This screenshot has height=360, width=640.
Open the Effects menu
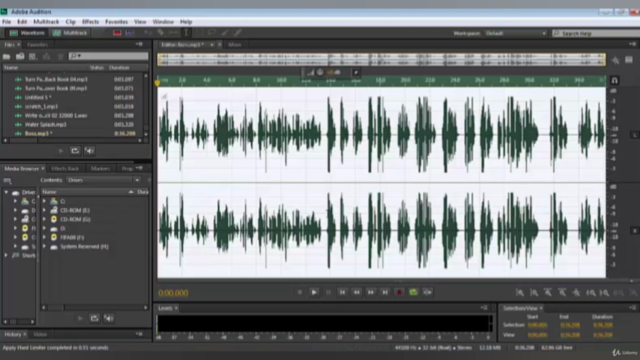(x=91, y=22)
